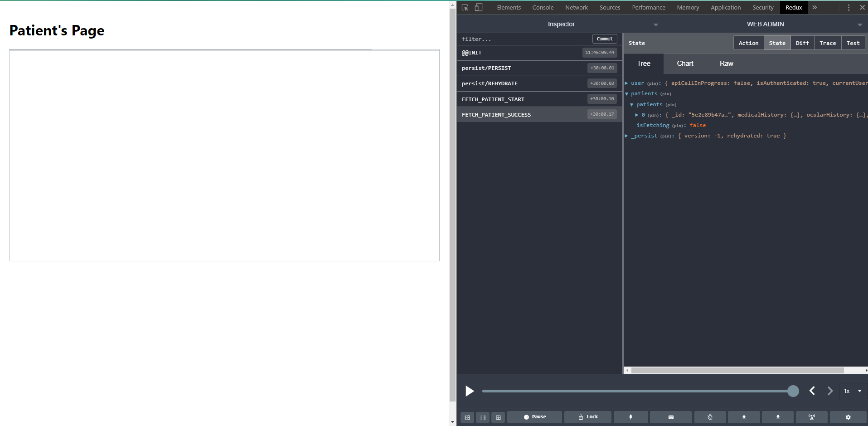
Task: Click the Commit button
Action: 605,39
